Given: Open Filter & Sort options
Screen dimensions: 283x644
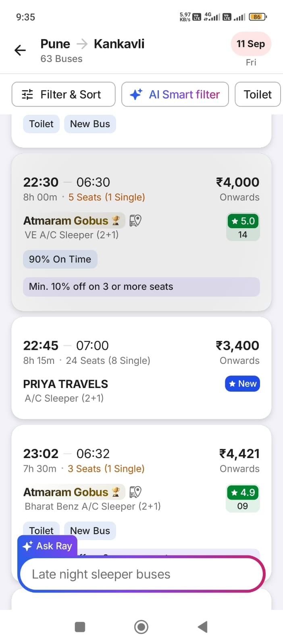Looking at the screenshot, I should click(64, 95).
